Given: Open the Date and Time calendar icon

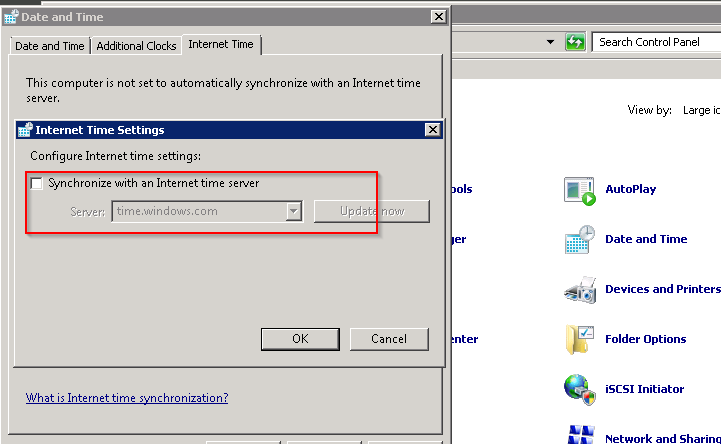Looking at the screenshot, I should point(579,240).
